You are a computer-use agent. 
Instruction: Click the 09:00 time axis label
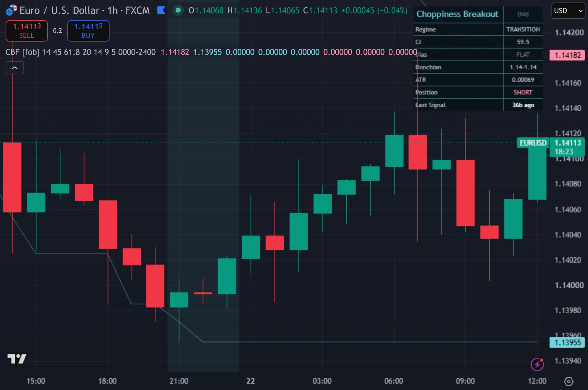tap(466, 381)
